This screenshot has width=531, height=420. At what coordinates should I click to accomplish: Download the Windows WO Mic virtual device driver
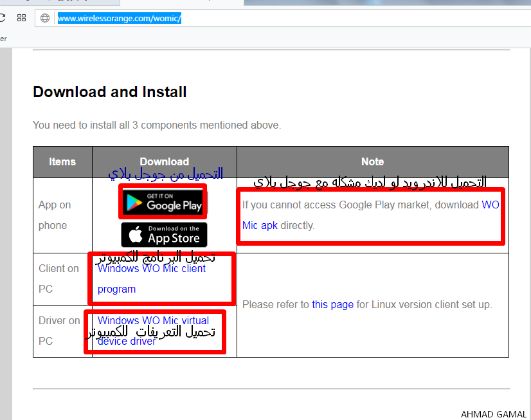153,320
